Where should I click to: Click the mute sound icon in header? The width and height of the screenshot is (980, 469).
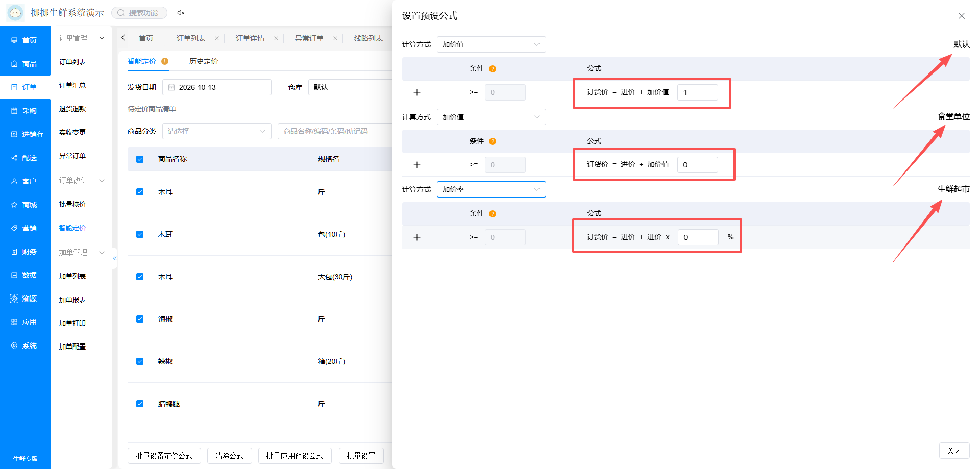181,13
